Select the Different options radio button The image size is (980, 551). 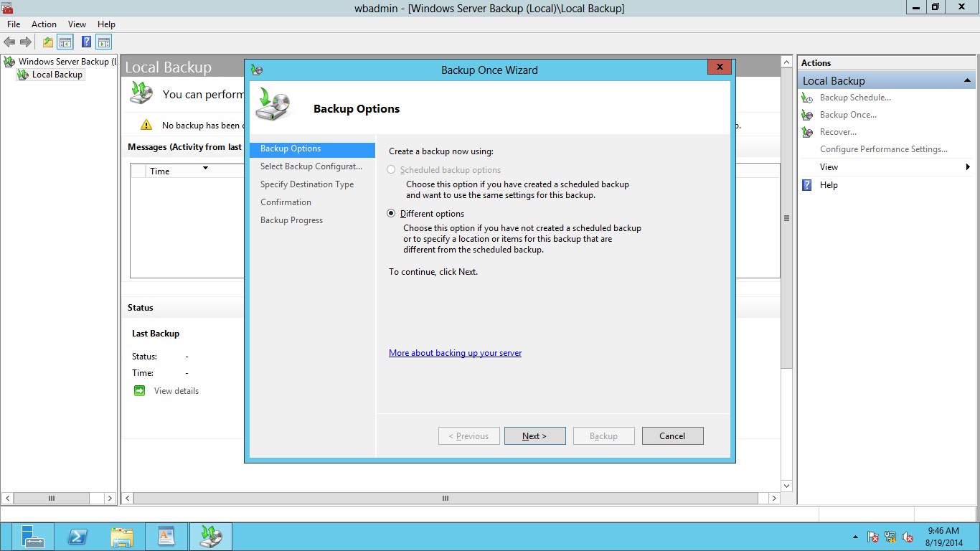[391, 213]
